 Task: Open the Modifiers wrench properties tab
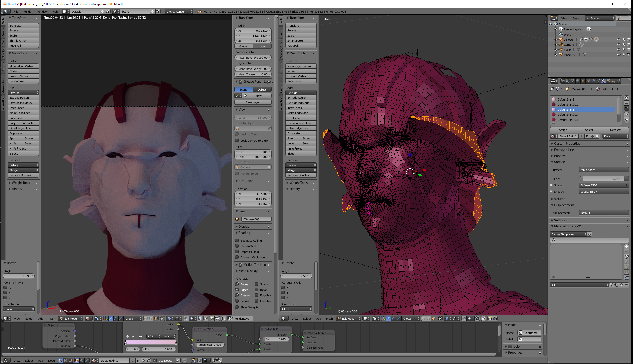point(593,81)
